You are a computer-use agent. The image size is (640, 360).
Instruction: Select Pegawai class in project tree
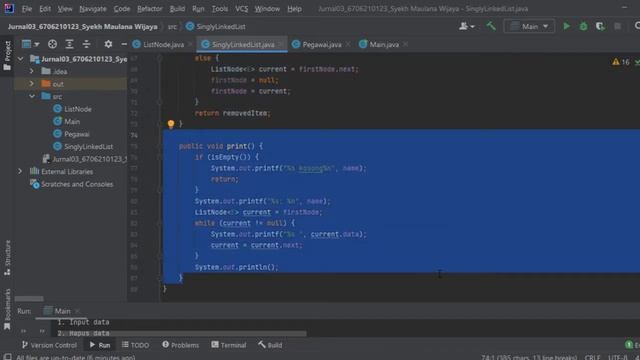click(x=71, y=134)
